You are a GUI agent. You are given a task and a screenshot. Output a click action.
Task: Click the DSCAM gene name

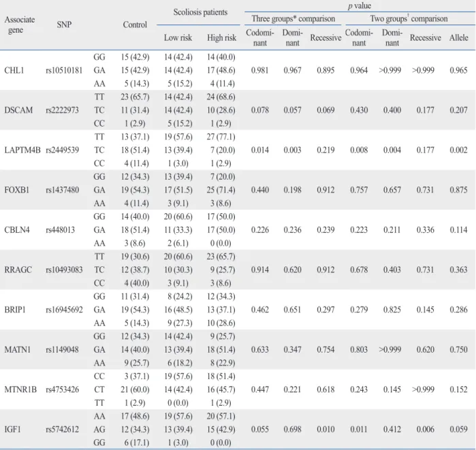[18, 110]
